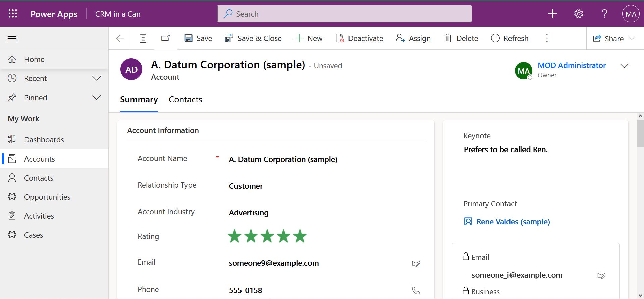Delete the account record
The image size is (644, 299).
(461, 38)
